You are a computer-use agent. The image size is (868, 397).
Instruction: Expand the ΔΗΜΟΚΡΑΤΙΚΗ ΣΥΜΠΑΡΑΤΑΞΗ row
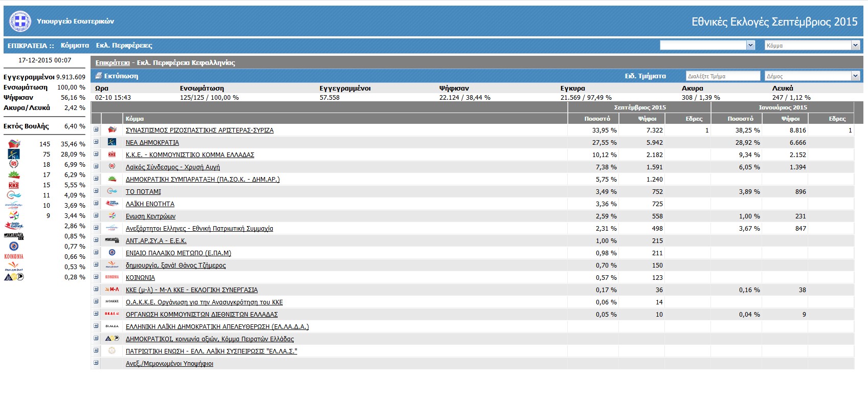click(x=96, y=179)
